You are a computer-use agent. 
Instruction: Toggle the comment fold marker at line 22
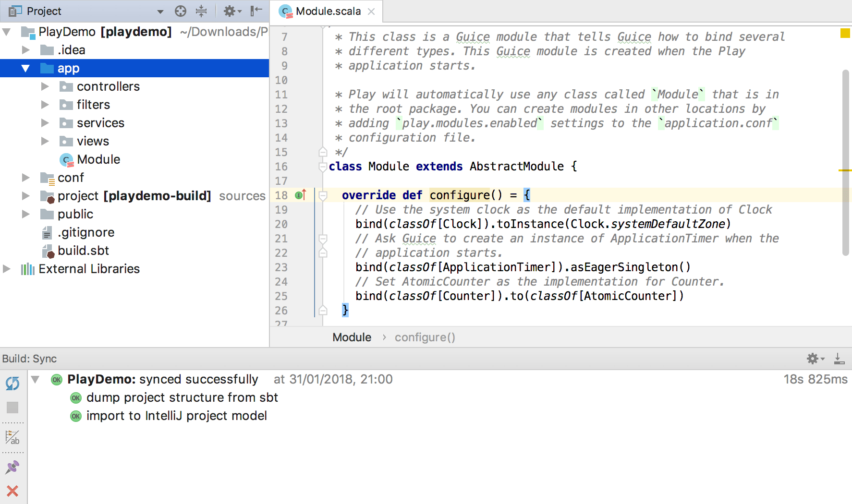323,253
